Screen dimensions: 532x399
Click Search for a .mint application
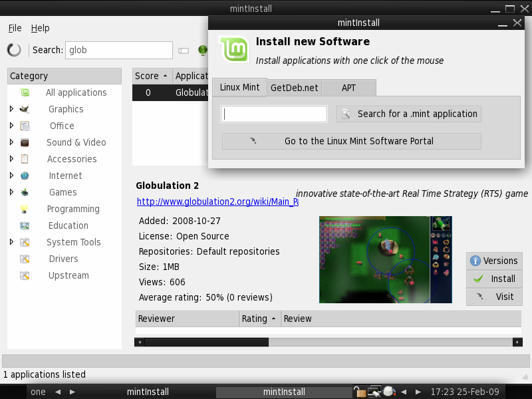(x=409, y=114)
